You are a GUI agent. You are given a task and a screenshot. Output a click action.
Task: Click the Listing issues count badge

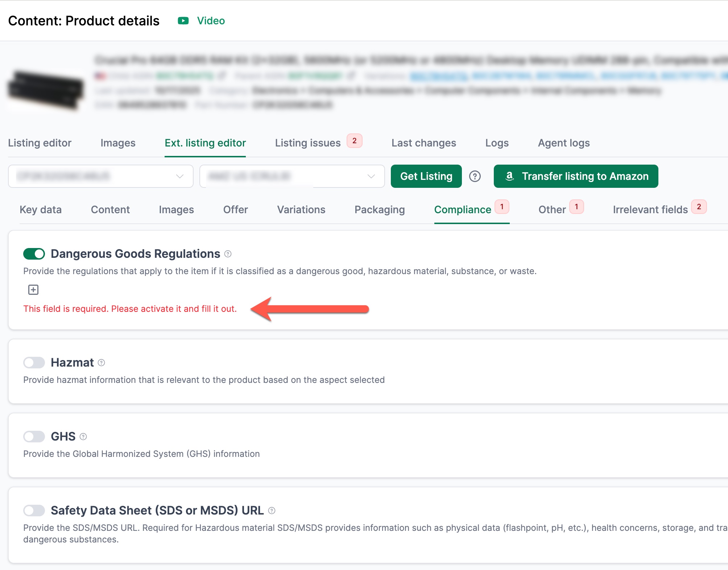point(354,141)
